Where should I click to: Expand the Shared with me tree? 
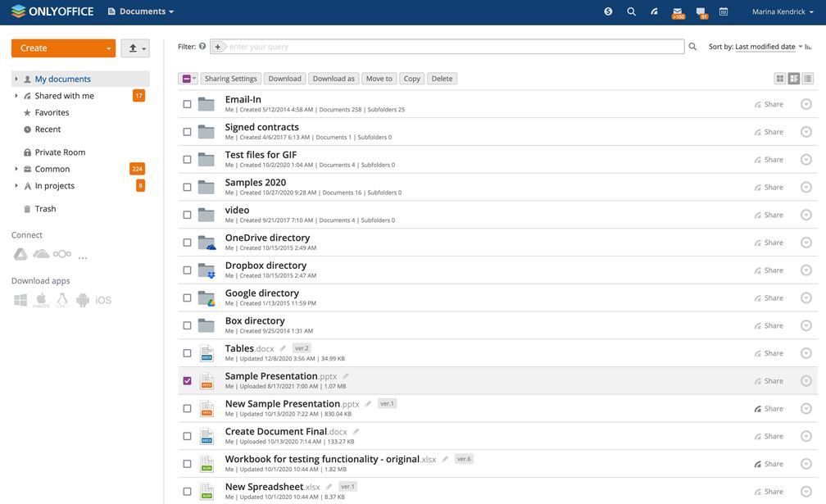click(x=16, y=96)
